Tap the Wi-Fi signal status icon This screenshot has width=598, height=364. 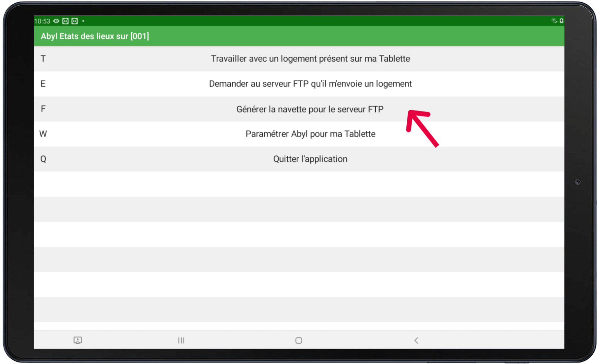[x=554, y=21]
